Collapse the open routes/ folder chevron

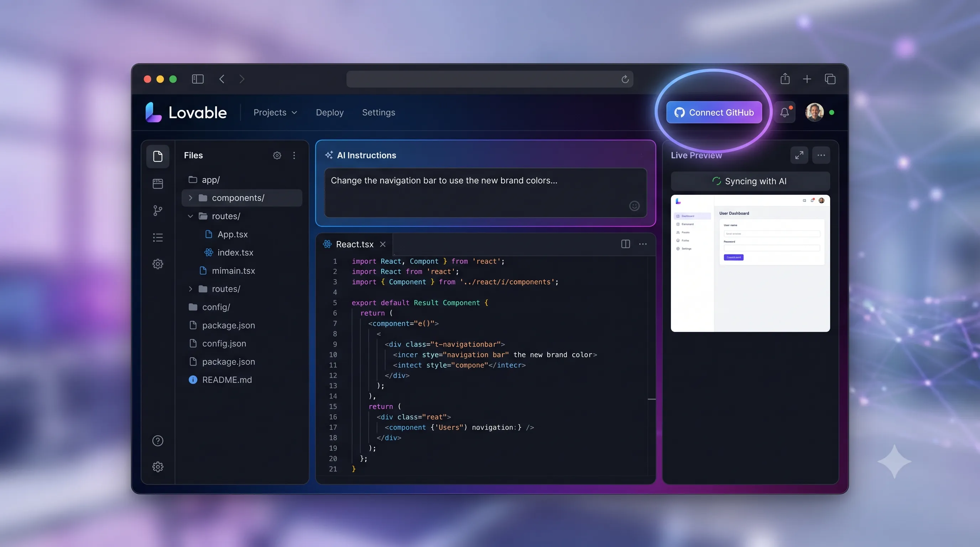click(191, 216)
